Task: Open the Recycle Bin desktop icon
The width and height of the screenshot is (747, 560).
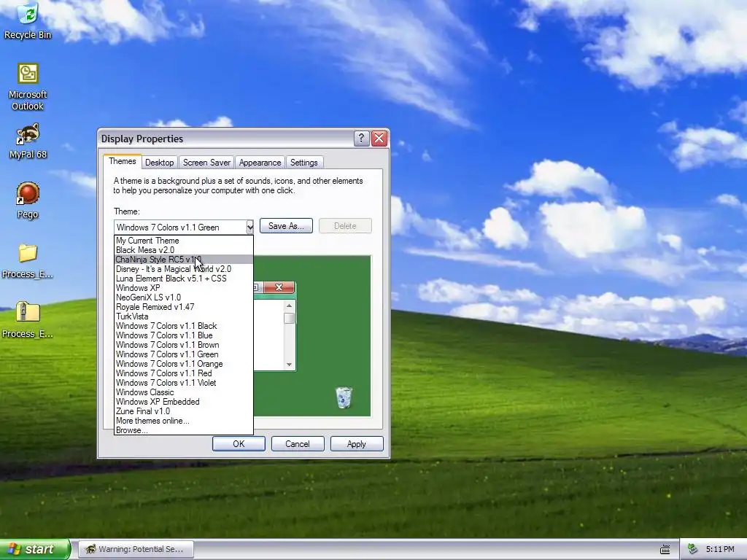Action: (x=28, y=20)
